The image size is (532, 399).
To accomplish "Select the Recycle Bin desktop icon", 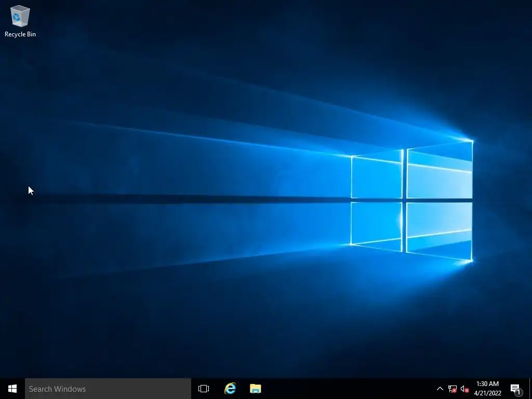I will pos(20,21).
